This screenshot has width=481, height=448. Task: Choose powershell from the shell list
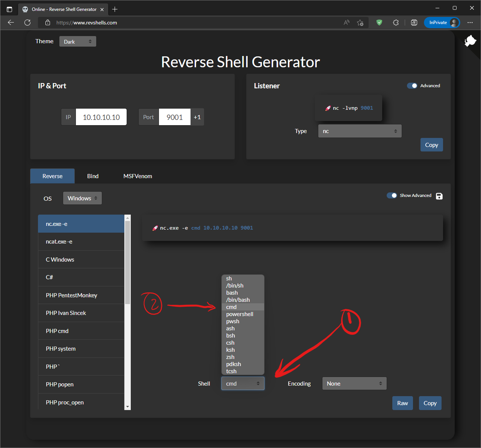point(243,314)
